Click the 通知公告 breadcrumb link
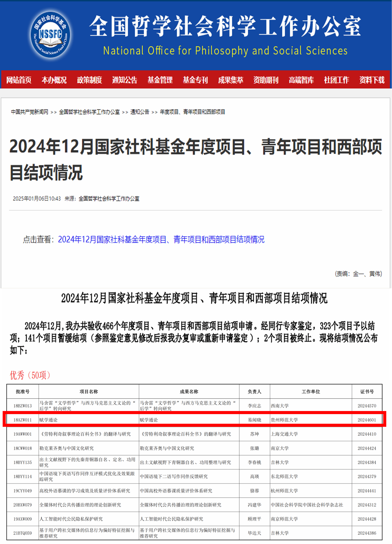This screenshot has height=544, width=392. tap(139, 112)
